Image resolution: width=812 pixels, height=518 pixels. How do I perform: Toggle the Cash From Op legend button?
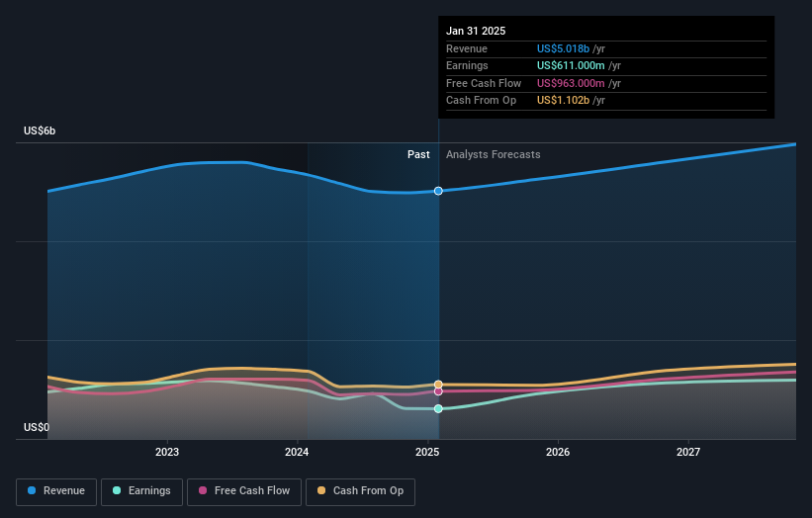pyautogui.click(x=360, y=491)
